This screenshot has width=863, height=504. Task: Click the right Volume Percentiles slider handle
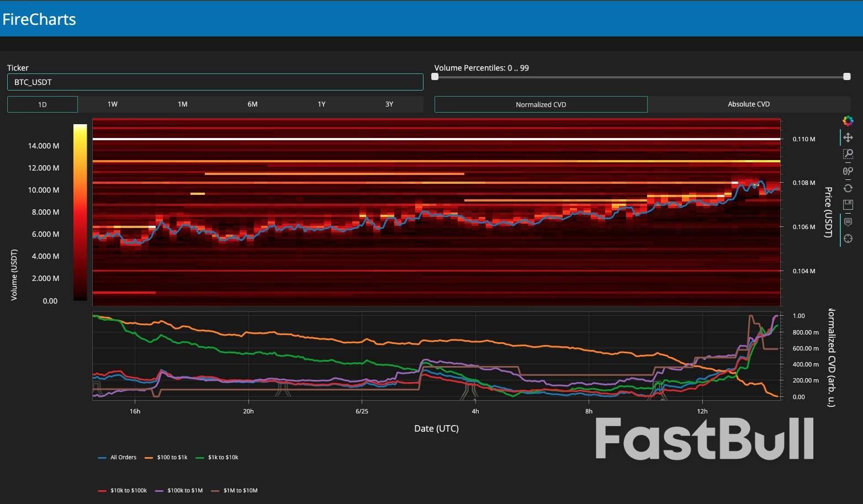pyautogui.click(x=846, y=77)
